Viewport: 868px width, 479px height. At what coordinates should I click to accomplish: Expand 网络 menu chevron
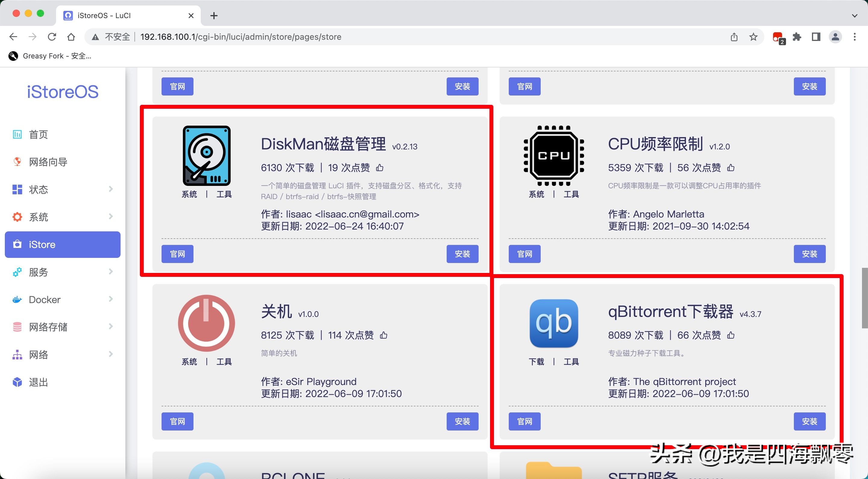(x=111, y=354)
